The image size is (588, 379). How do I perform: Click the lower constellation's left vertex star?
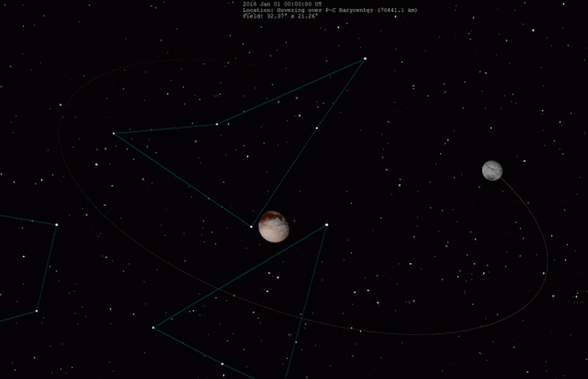click(x=153, y=328)
